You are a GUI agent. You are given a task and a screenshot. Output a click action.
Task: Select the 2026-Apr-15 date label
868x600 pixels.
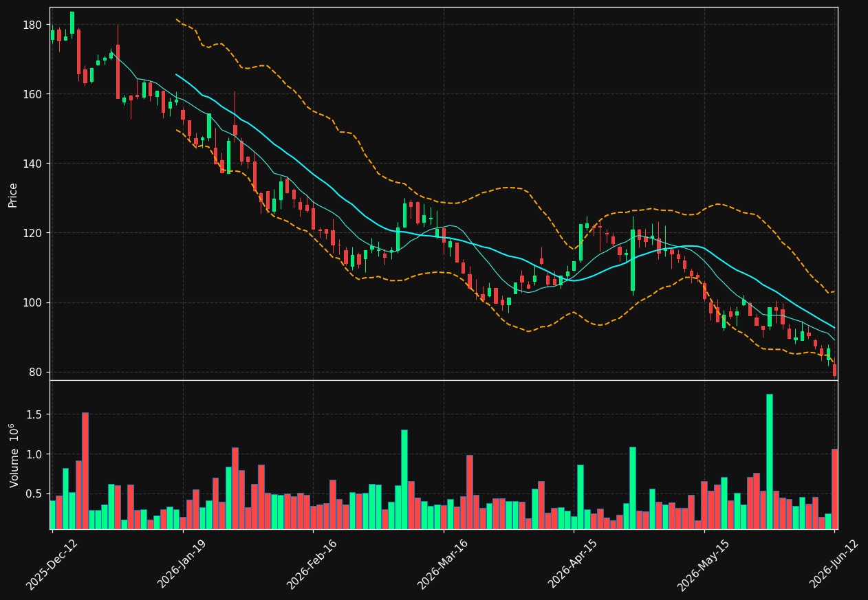click(x=574, y=564)
